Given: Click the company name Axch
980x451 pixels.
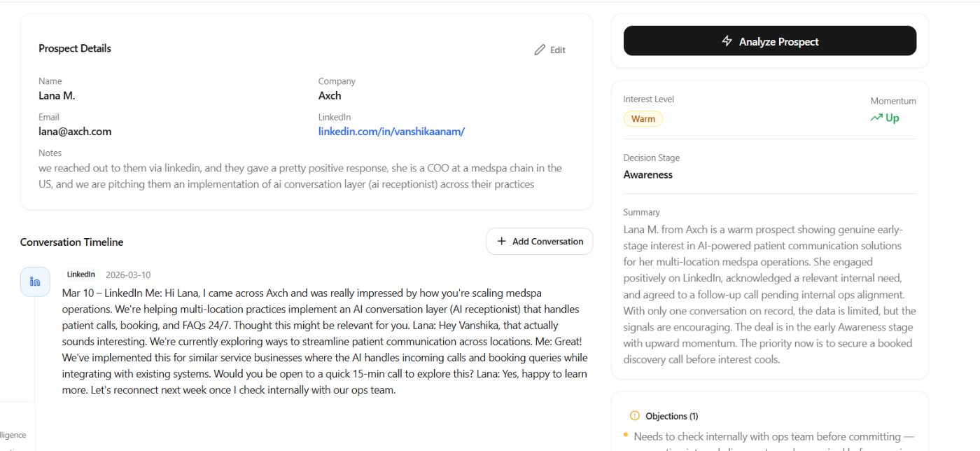Looking at the screenshot, I should click(x=330, y=96).
